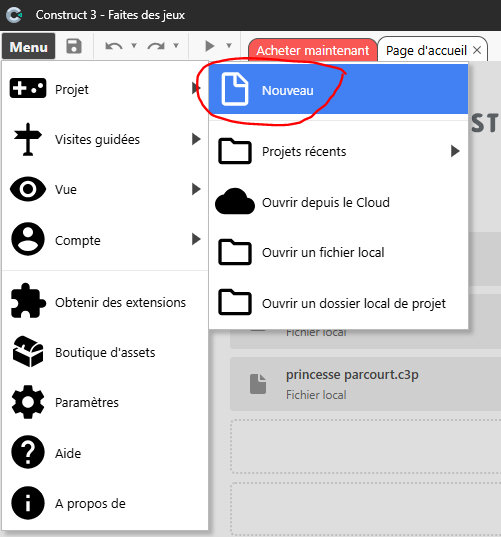This screenshot has height=537, width=501.
Task: Open the Visites guidées menu entry
Action: click(105, 139)
